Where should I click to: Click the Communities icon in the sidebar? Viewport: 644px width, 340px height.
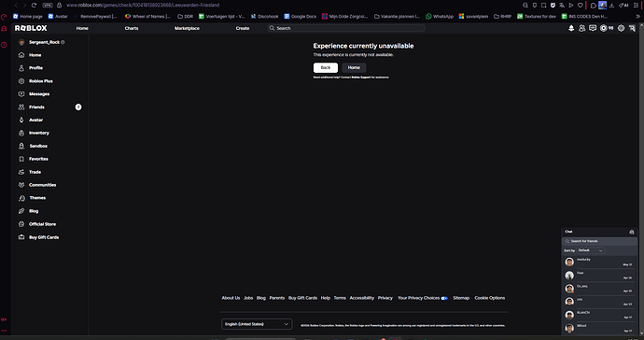pyautogui.click(x=21, y=185)
